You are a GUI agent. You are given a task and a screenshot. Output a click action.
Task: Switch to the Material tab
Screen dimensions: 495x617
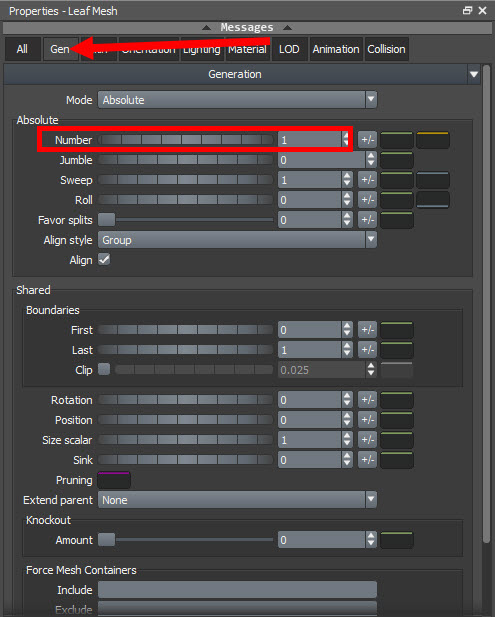[248, 49]
